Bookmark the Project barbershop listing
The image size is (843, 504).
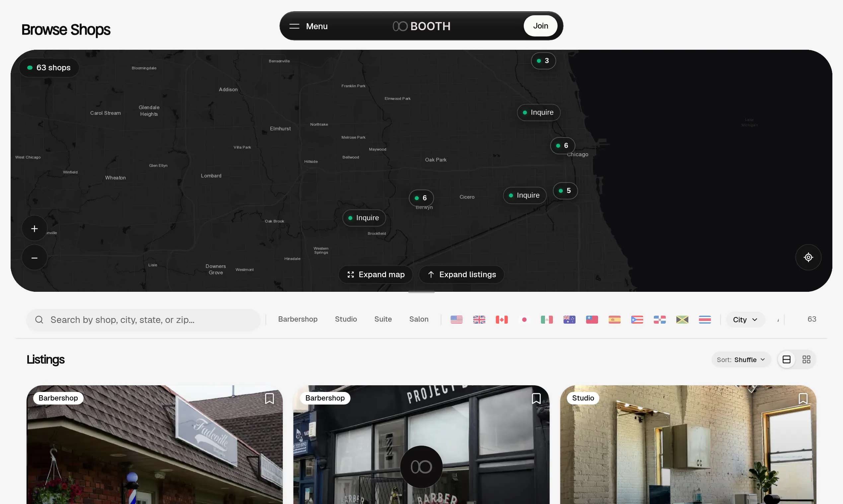(x=536, y=398)
